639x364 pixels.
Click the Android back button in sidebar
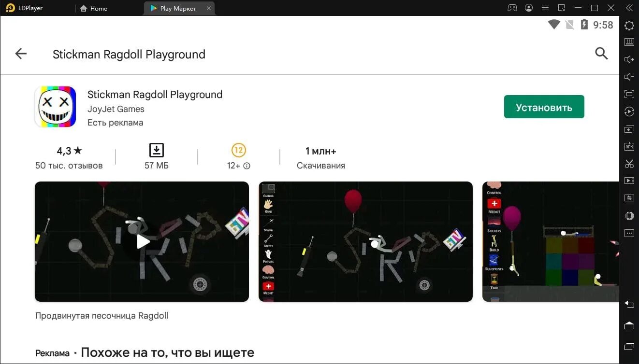point(629,304)
